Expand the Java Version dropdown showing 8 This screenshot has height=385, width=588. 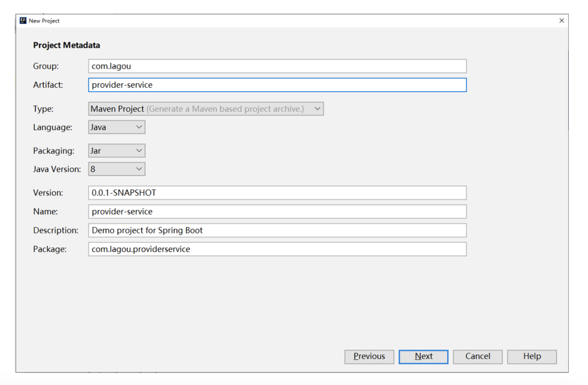point(116,169)
